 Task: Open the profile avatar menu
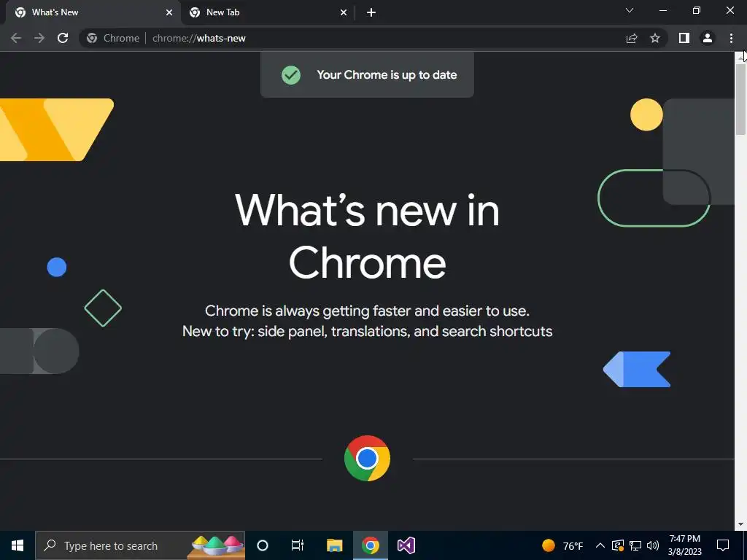tap(708, 38)
